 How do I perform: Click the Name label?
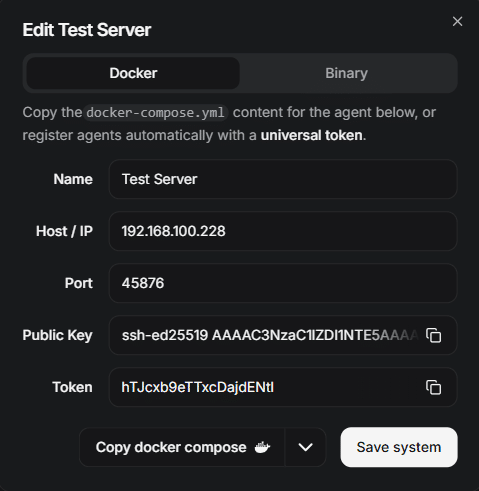73,179
